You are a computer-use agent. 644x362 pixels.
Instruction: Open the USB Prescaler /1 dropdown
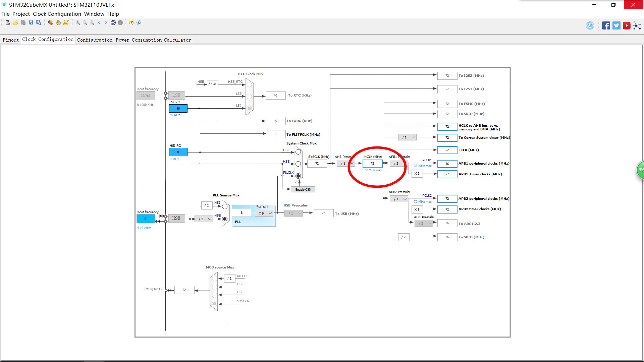294,213
